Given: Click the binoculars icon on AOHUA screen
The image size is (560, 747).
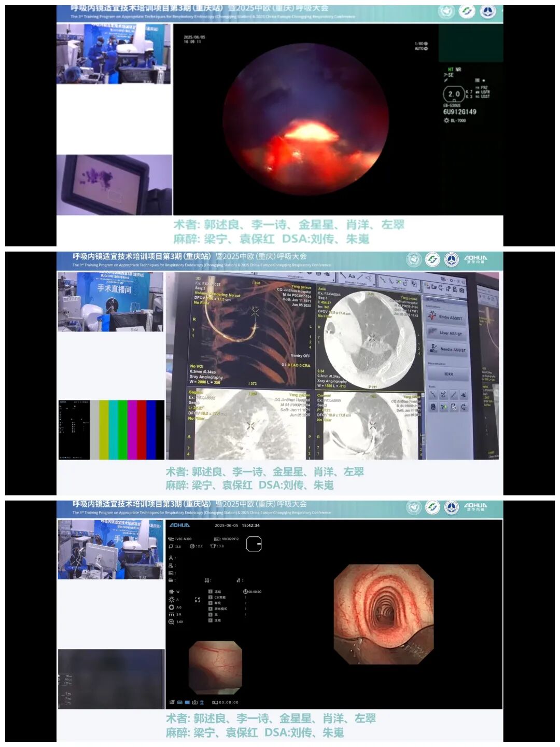Looking at the screenshot, I should click(207, 580).
